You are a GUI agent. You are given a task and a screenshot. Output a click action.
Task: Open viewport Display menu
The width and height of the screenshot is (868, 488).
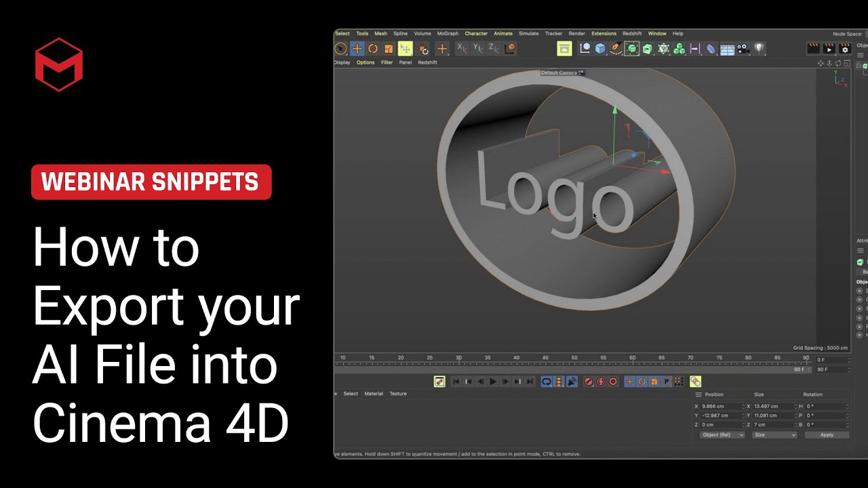pos(342,62)
